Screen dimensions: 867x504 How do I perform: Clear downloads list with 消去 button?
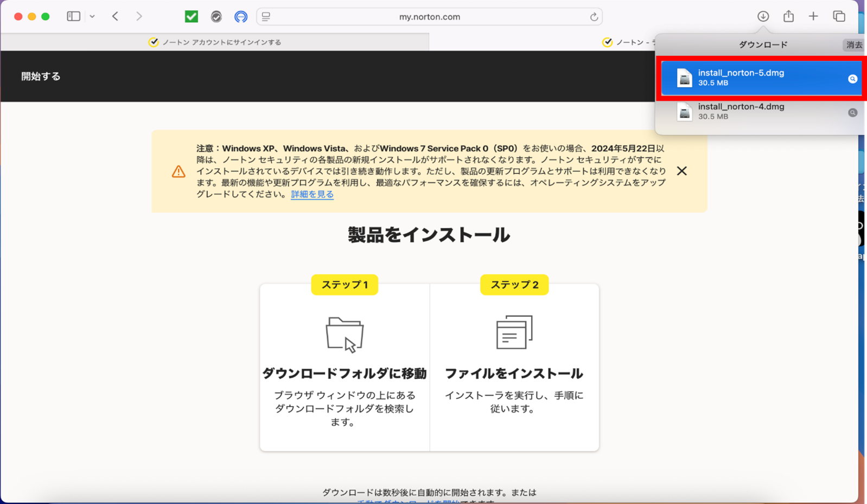click(x=853, y=45)
